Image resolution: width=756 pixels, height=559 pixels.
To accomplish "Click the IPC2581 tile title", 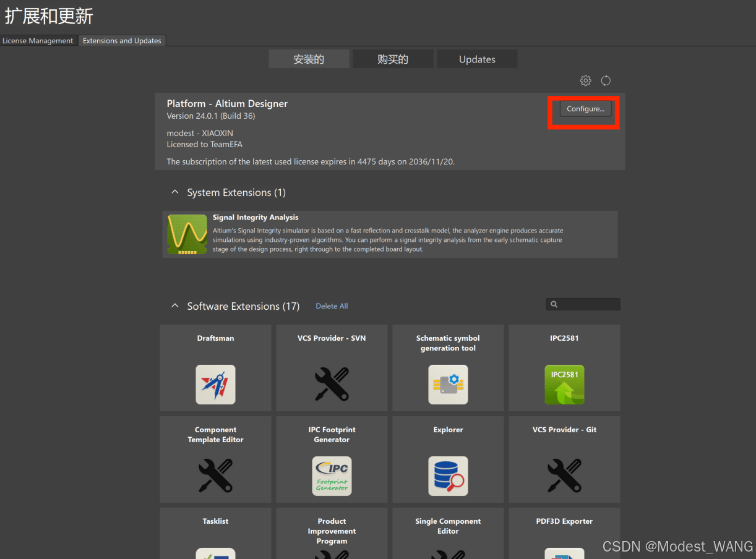I will tap(564, 338).
